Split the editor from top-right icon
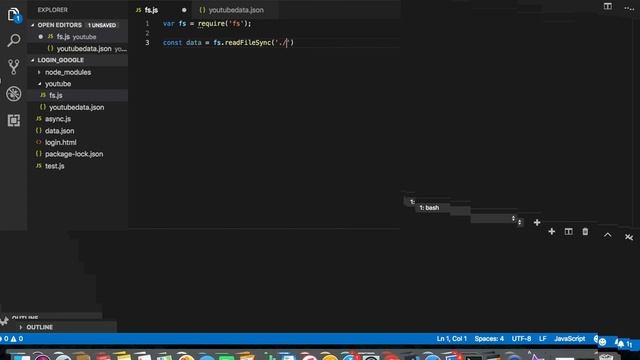The width and height of the screenshot is (640, 360). tap(608, 6)
